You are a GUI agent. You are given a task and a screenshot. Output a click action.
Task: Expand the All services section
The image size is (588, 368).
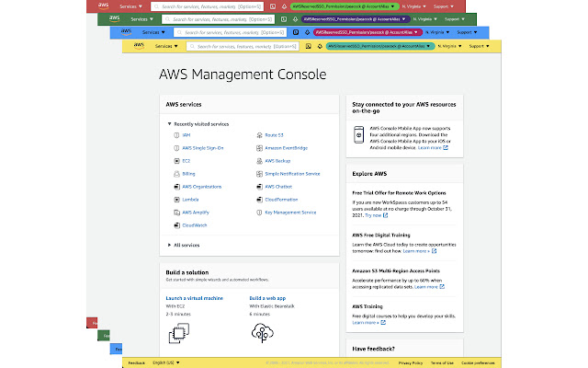click(184, 245)
